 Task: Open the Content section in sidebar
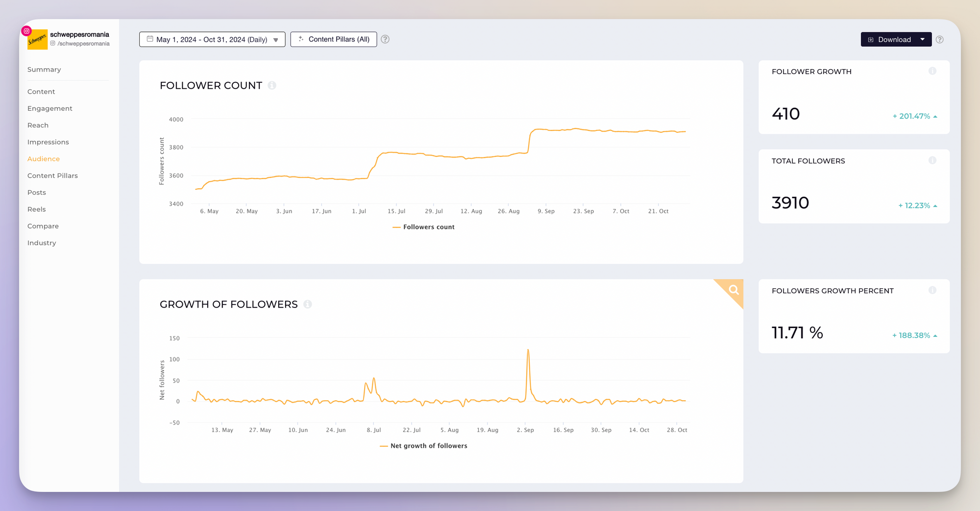click(41, 92)
